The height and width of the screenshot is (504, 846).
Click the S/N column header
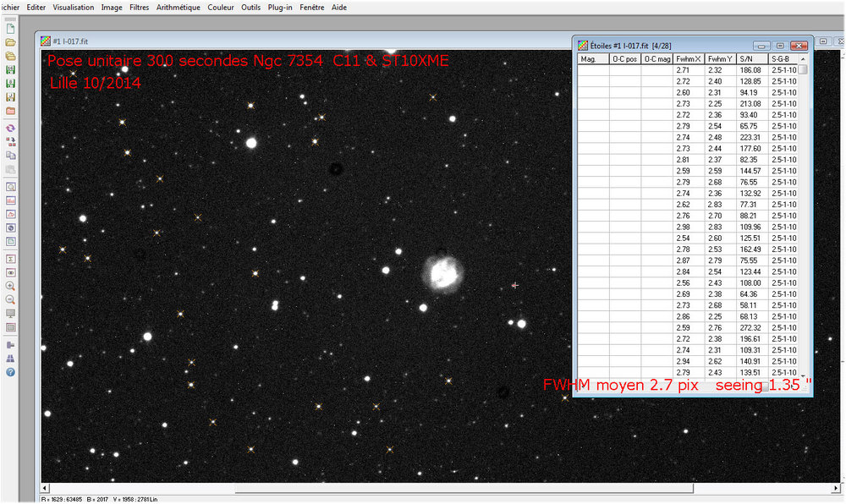(x=753, y=58)
